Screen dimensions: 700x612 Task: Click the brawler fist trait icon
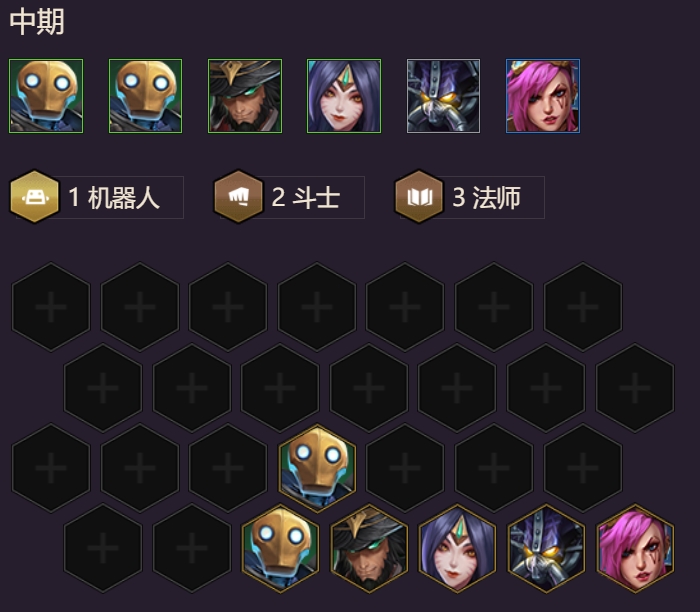[238, 196]
